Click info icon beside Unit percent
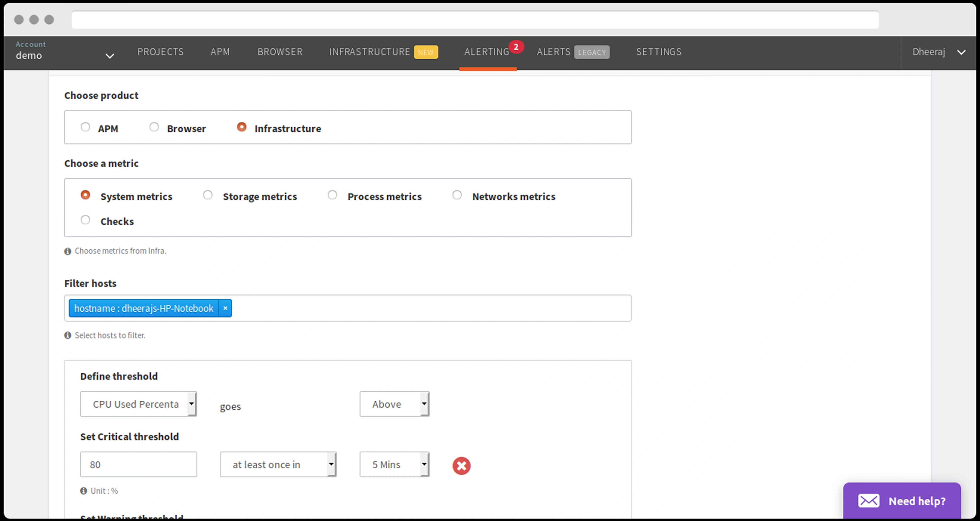The width and height of the screenshot is (980, 521). pyautogui.click(x=84, y=491)
